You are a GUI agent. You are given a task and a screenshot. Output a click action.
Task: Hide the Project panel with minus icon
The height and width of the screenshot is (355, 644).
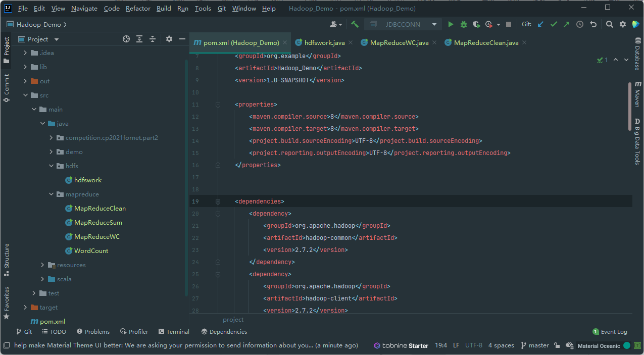tap(182, 39)
